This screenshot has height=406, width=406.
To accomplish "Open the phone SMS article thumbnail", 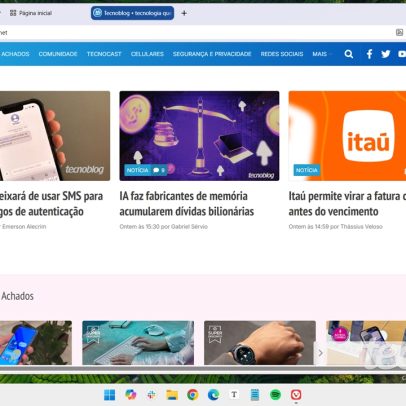I will [x=55, y=136].
